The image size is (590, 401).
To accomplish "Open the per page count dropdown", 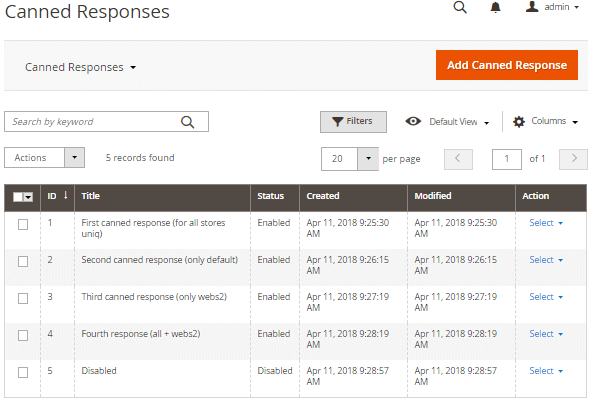I will pyautogui.click(x=368, y=159).
